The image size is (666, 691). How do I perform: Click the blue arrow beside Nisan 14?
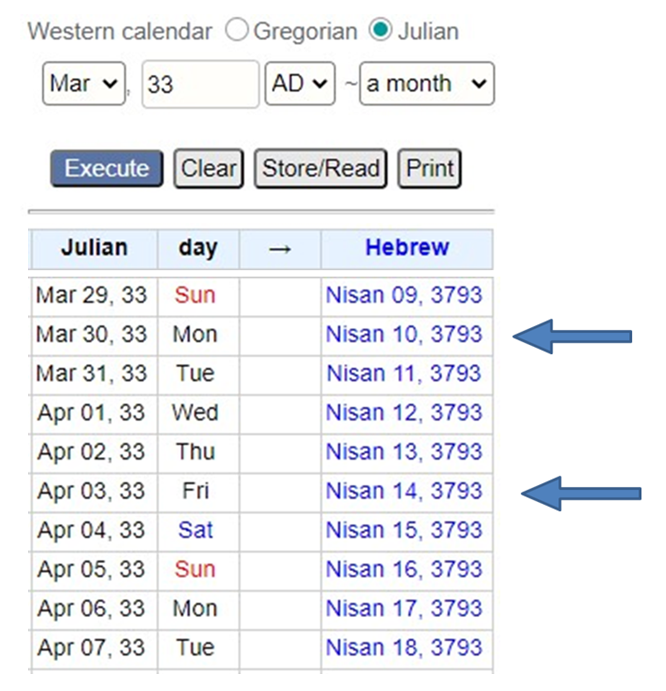[x=581, y=493]
